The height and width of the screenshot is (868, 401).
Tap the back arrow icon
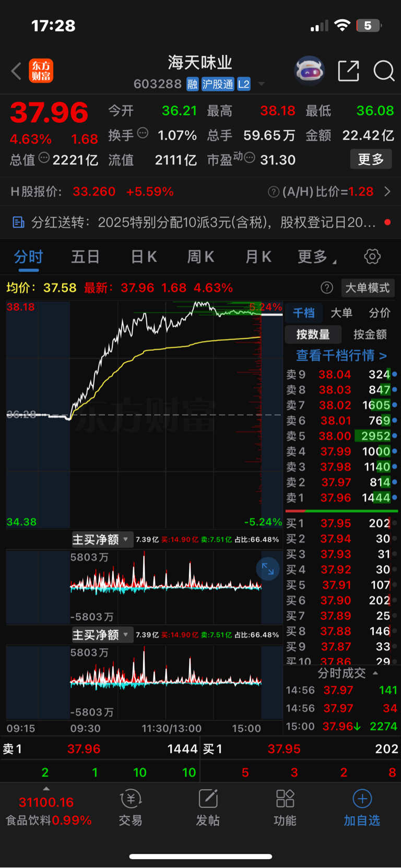click(x=16, y=71)
